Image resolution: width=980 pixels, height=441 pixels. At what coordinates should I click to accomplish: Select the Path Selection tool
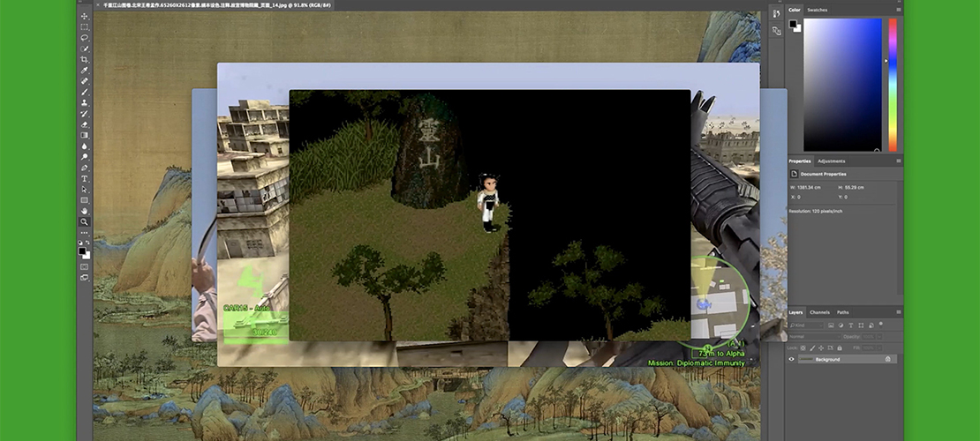click(x=85, y=190)
